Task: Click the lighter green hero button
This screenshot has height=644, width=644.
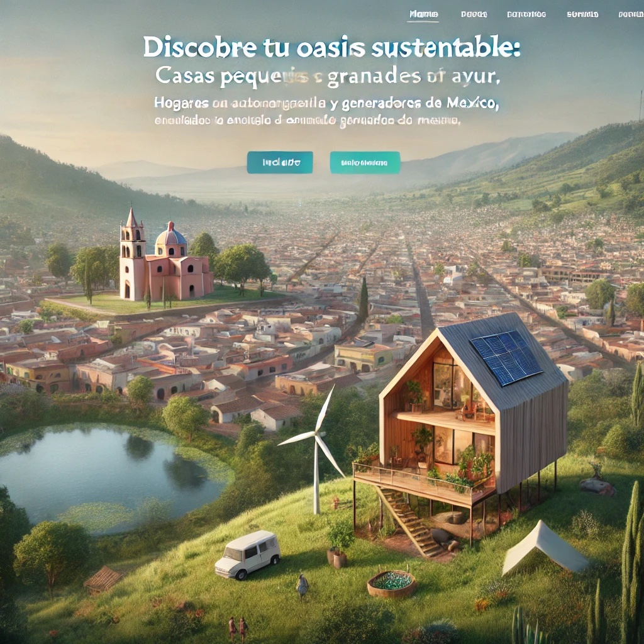Action: tap(365, 163)
